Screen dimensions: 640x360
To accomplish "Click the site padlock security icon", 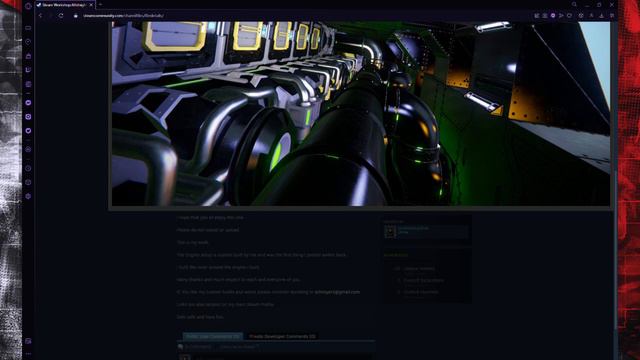I will pyautogui.click(x=76, y=16).
